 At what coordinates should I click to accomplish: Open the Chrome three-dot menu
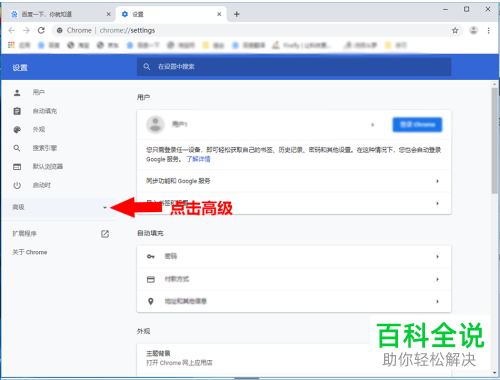pos(488,30)
